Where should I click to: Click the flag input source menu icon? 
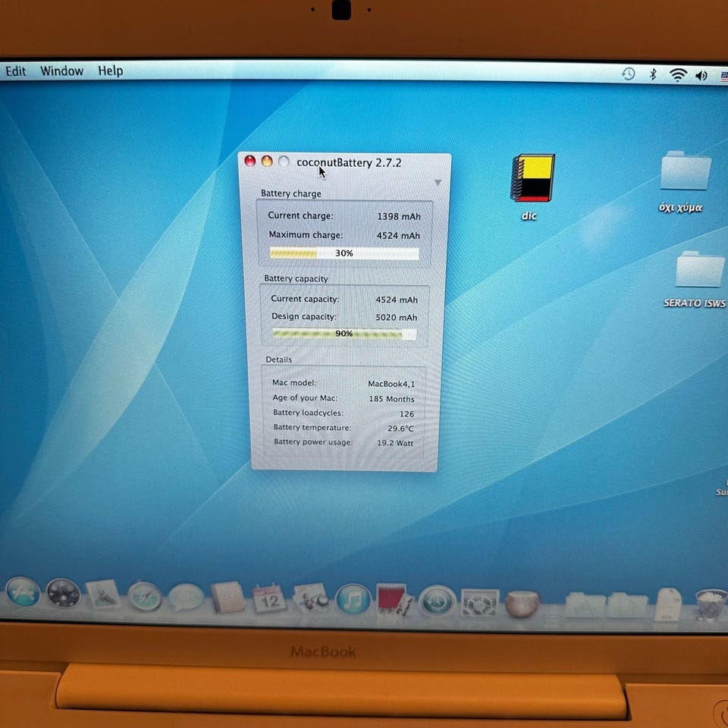tap(724, 77)
